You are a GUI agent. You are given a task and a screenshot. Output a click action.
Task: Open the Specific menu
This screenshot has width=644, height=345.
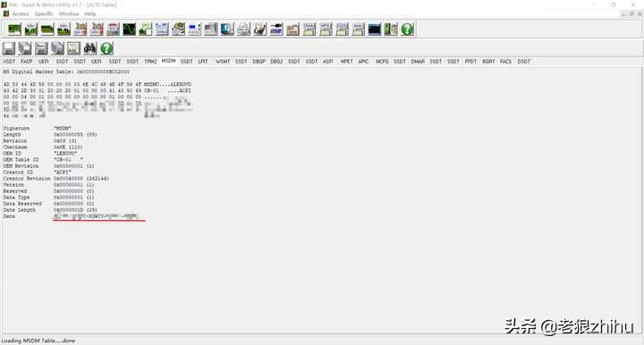[x=44, y=13]
